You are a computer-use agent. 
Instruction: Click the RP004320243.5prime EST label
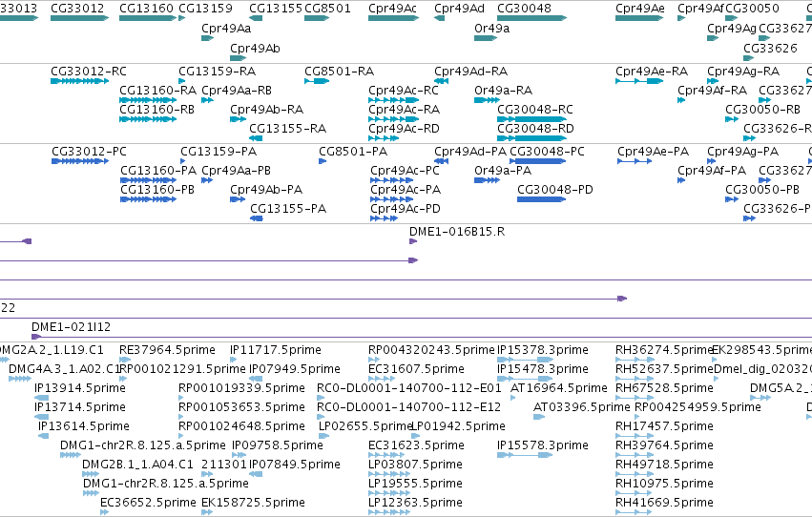[x=431, y=350]
